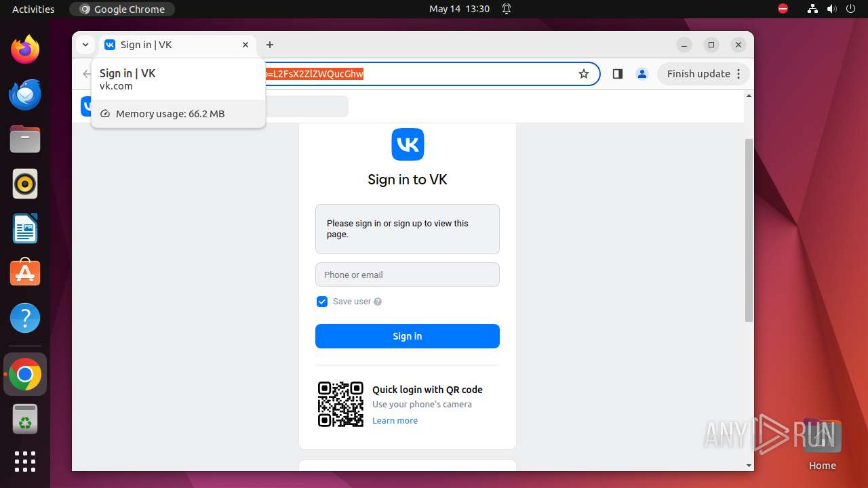Launch LibreOffice Writer from the dock
The image size is (868, 488).
click(25, 228)
